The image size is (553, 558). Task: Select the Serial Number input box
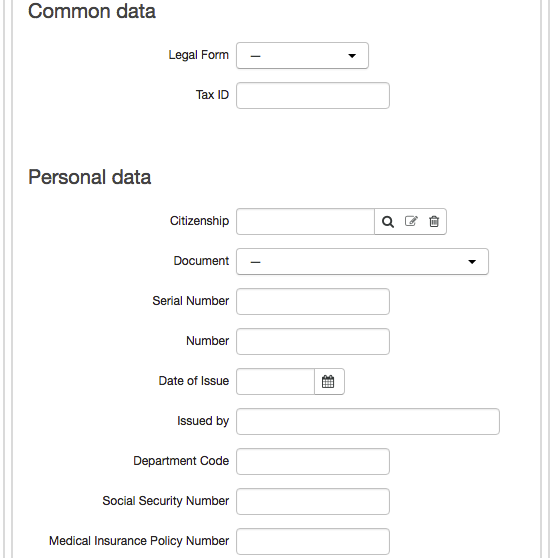click(x=313, y=301)
